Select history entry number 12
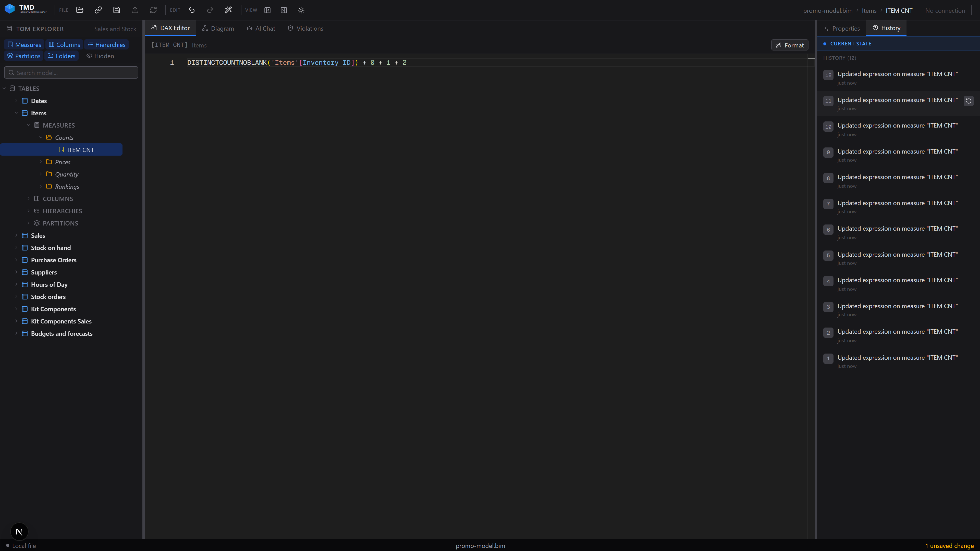Viewport: 980px width, 551px height. (899, 78)
